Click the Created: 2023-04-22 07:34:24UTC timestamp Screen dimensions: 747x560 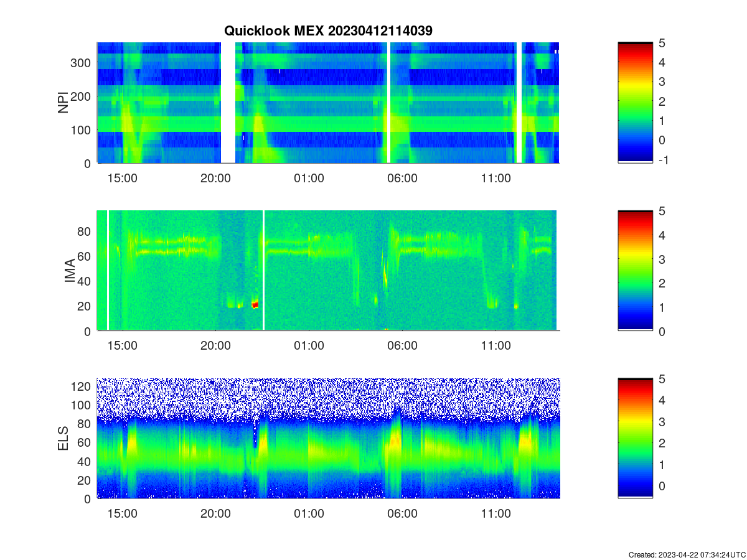[x=687, y=554]
